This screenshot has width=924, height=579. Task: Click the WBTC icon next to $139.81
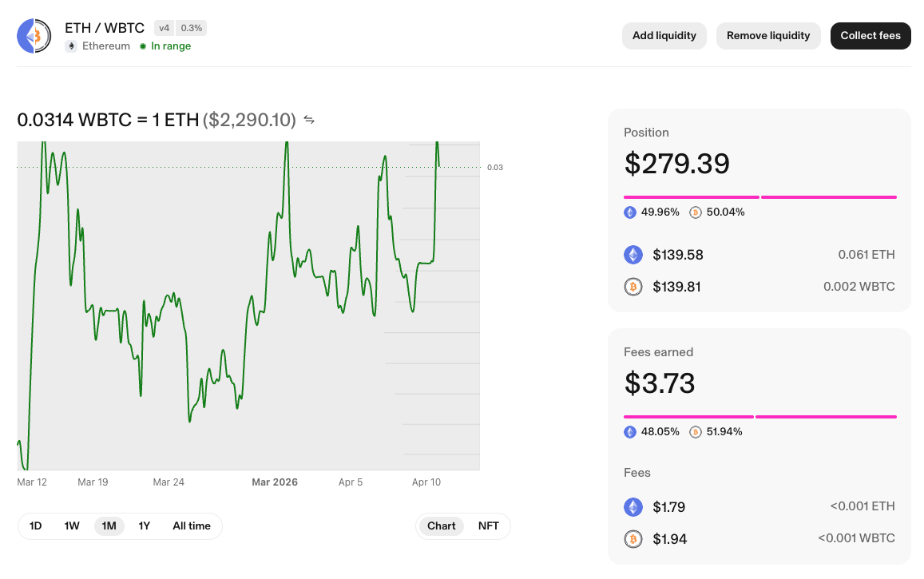coord(633,287)
